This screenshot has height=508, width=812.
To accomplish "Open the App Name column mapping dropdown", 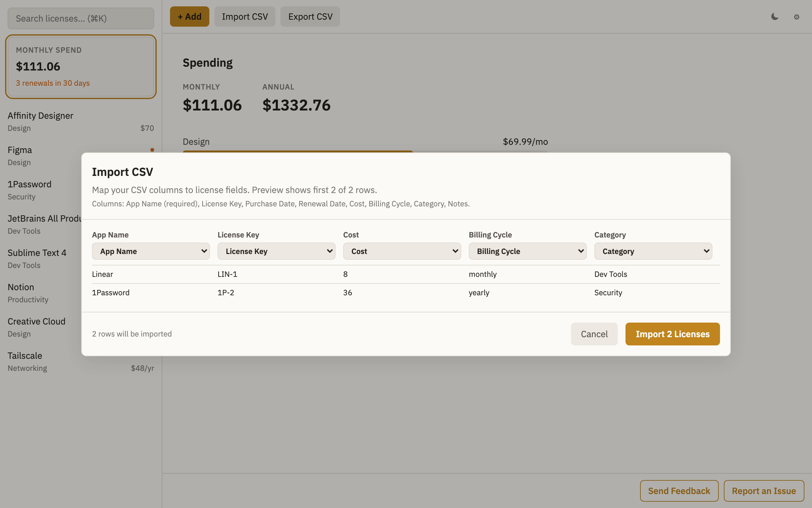I will pyautogui.click(x=151, y=251).
